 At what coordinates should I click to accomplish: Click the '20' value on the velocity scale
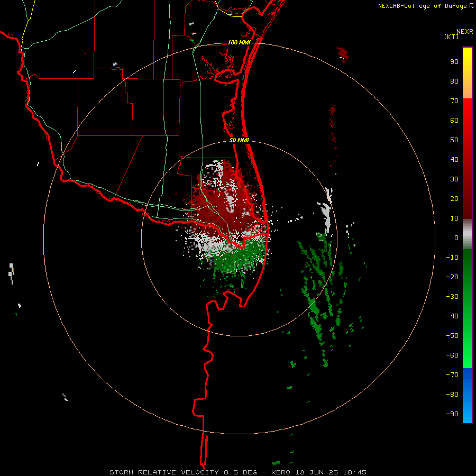[x=454, y=198]
